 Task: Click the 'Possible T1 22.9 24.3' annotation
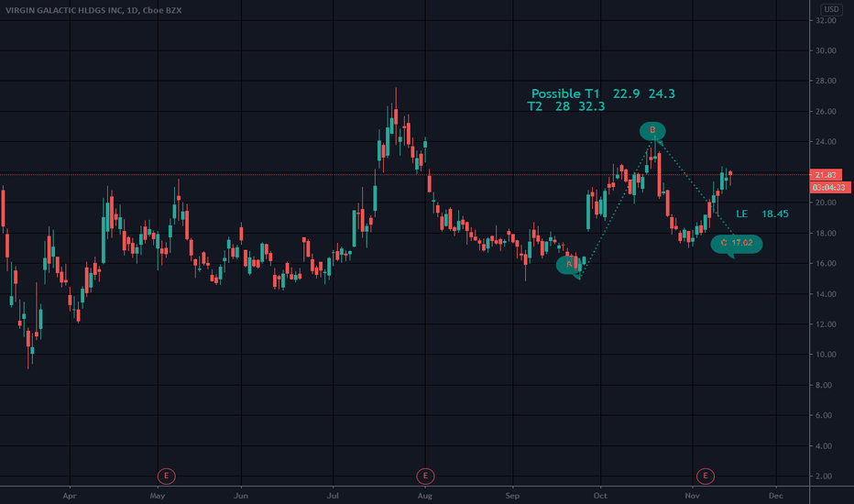[603, 93]
